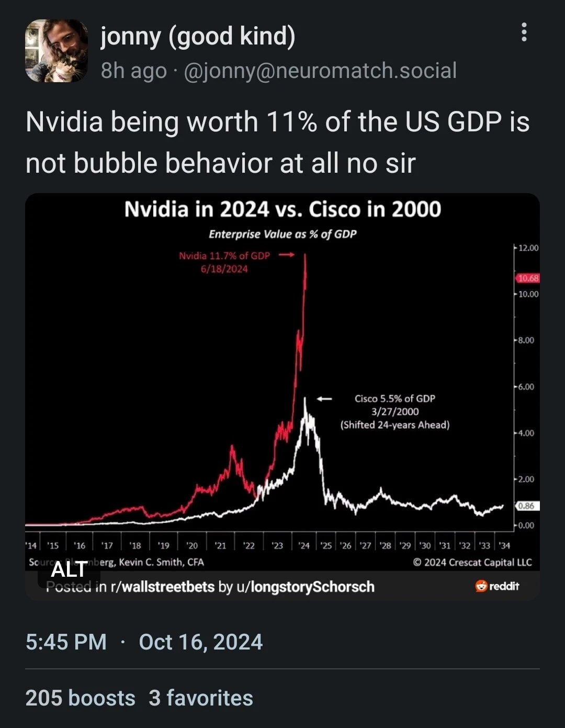The height and width of the screenshot is (728, 565).
Task: Tap the Oct 16, 2024 post date
Action: click(200, 642)
